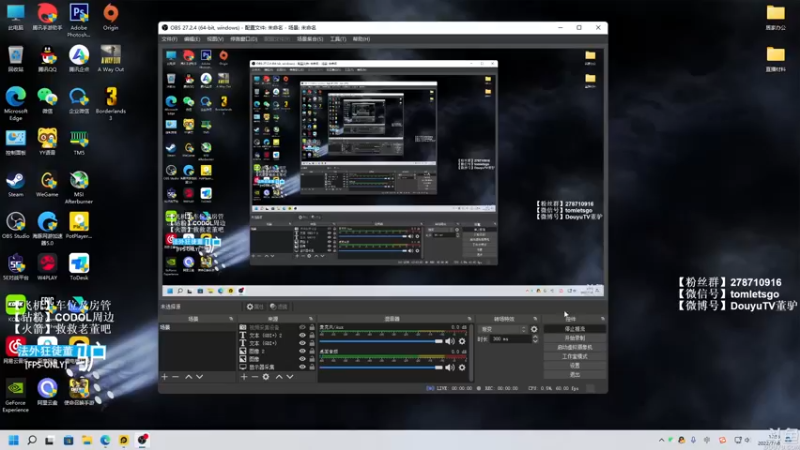Open the 帮助(H) menu in OBS
This screenshot has height=450, width=800.
(x=361, y=39)
